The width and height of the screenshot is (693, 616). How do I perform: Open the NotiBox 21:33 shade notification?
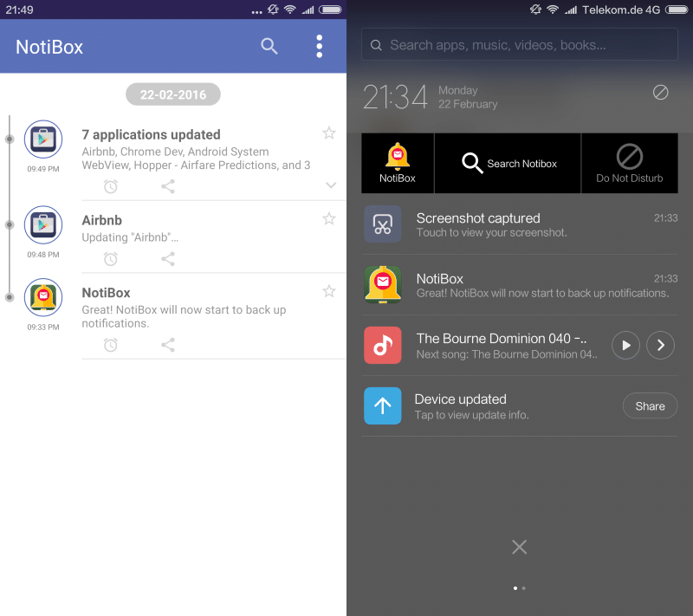[x=520, y=284]
